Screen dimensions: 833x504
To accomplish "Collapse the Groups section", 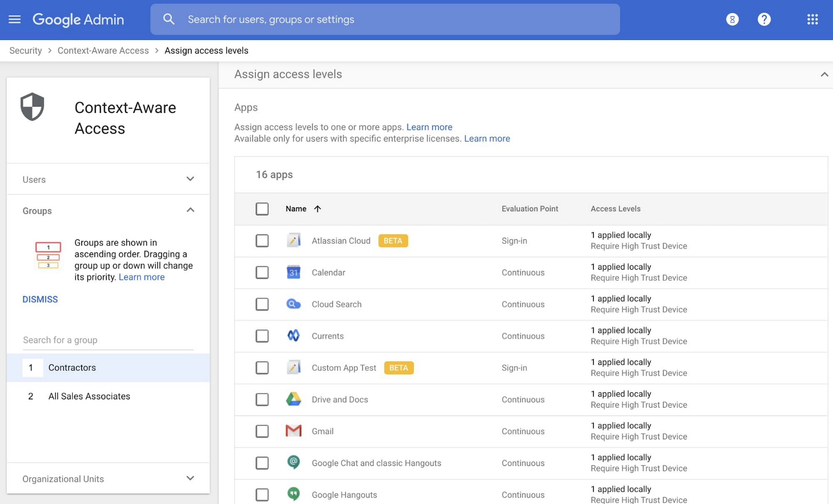I will click(190, 210).
